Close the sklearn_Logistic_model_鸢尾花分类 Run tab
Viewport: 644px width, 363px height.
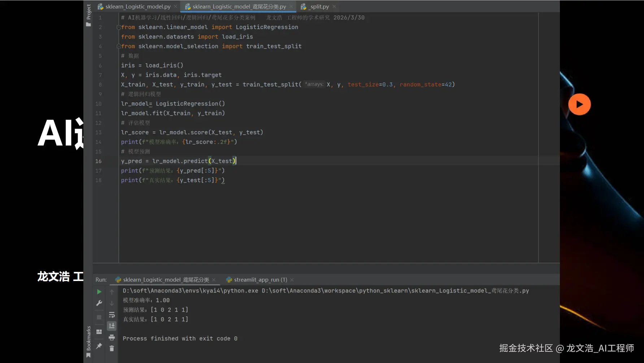[x=214, y=280]
